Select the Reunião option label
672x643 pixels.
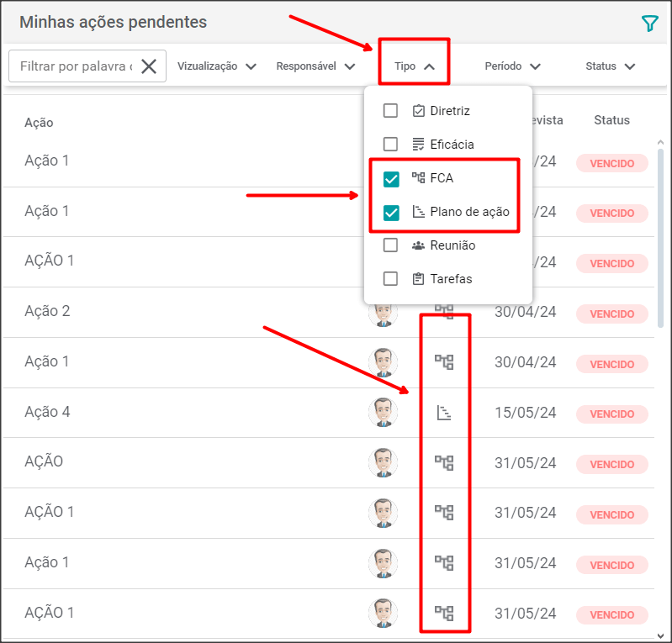[x=452, y=245]
